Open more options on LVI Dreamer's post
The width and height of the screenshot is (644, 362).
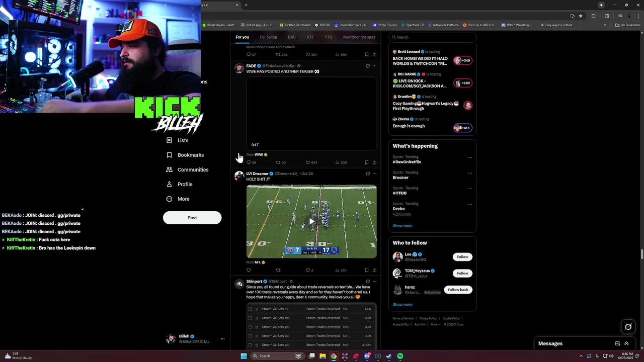click(374, 173)
